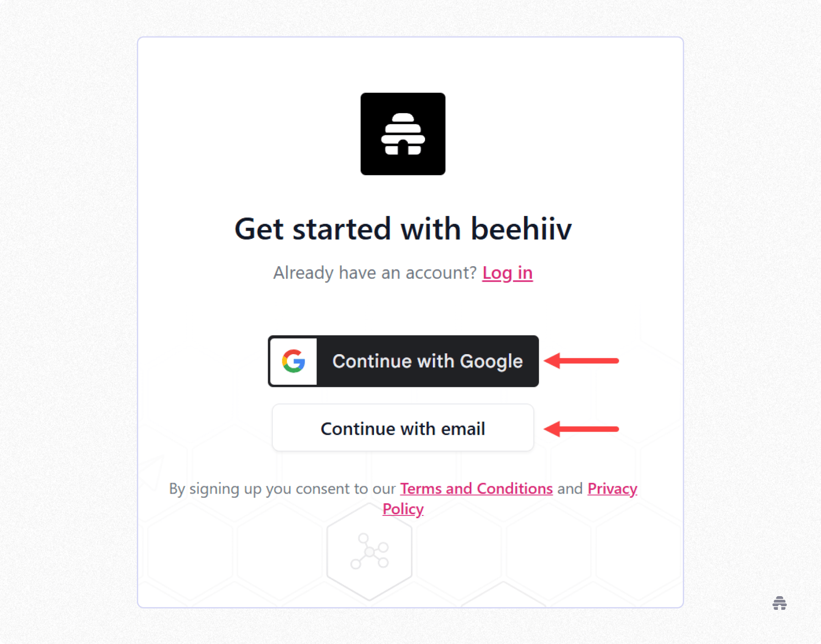The height and width of the screenshot is (644, 821).
Task: Click red arrow pointing at email button
Action: 582,429
